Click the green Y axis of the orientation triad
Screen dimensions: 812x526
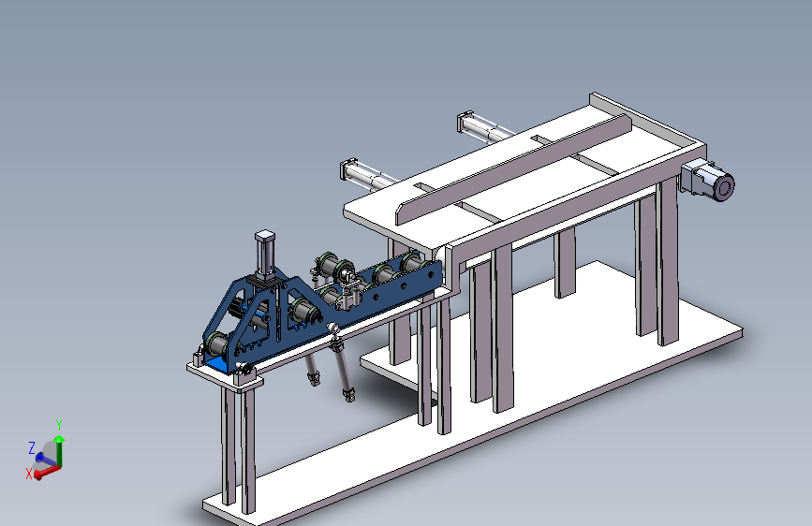pos(60,451)
